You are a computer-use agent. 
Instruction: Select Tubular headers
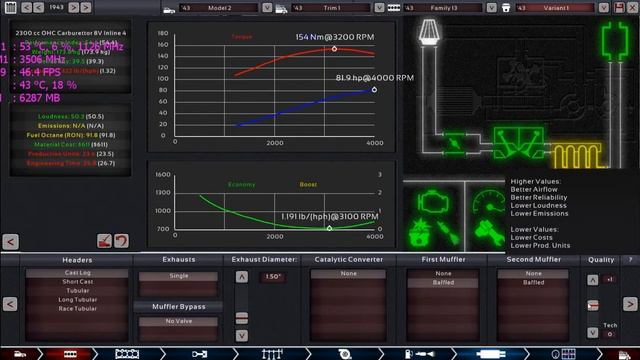[x=77, y=291]
